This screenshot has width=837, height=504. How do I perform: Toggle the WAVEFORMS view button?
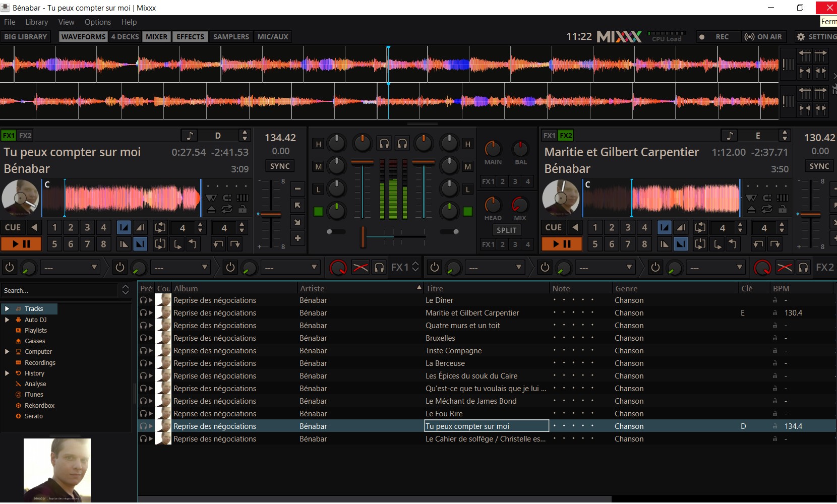click(x=83, y=37)
